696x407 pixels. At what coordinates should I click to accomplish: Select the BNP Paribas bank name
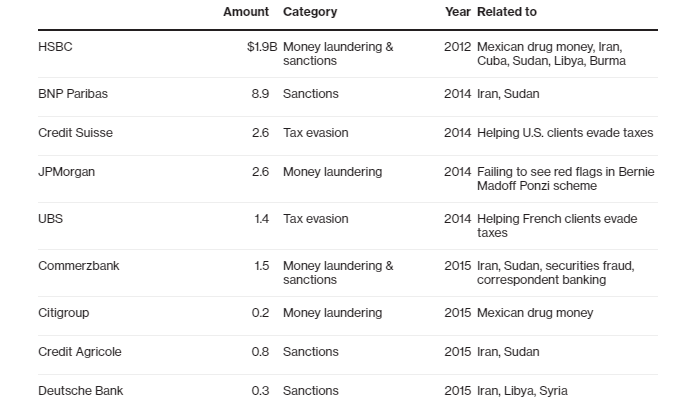click(73, 94)
